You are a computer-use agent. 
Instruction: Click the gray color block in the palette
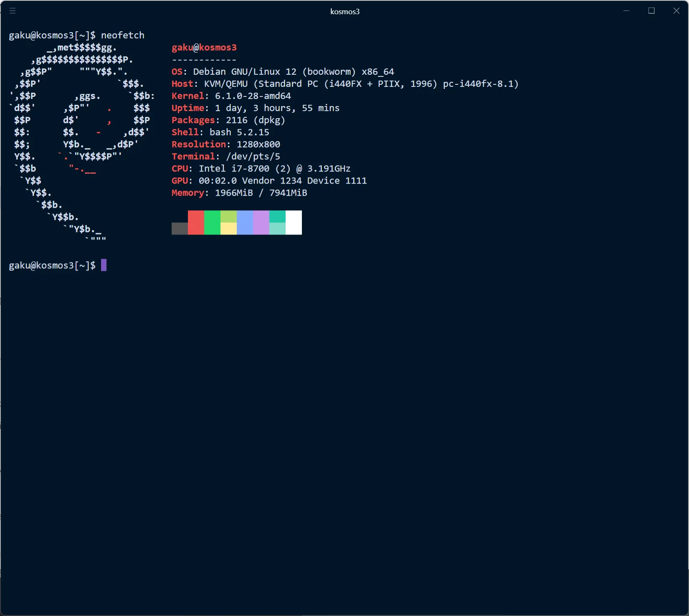180,228
